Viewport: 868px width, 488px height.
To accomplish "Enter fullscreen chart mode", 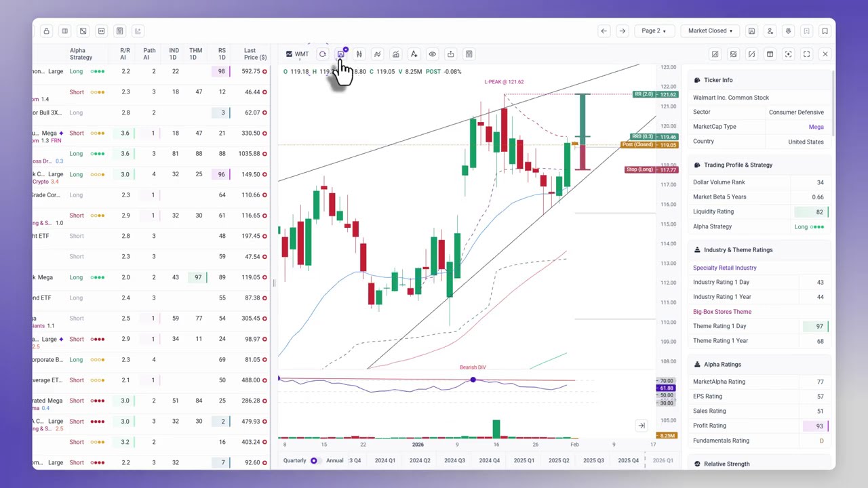I will point(806,54).
